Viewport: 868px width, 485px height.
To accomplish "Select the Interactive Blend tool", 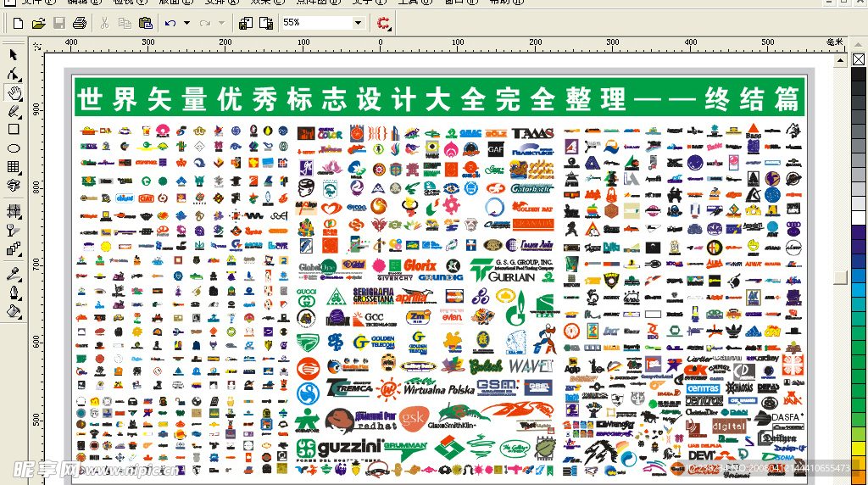I will click(x=14, y=248).
